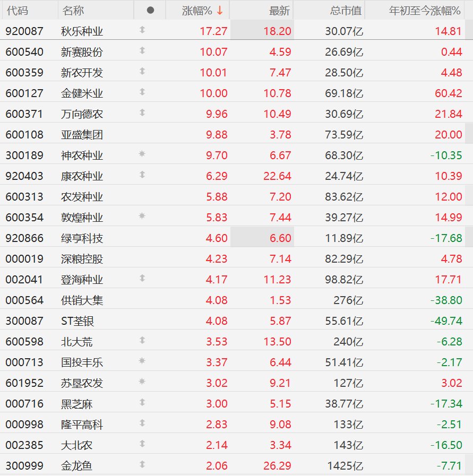Select stock name 金龙鱼
This screenshot has width=473, height=476.
(x=76, y=466)
